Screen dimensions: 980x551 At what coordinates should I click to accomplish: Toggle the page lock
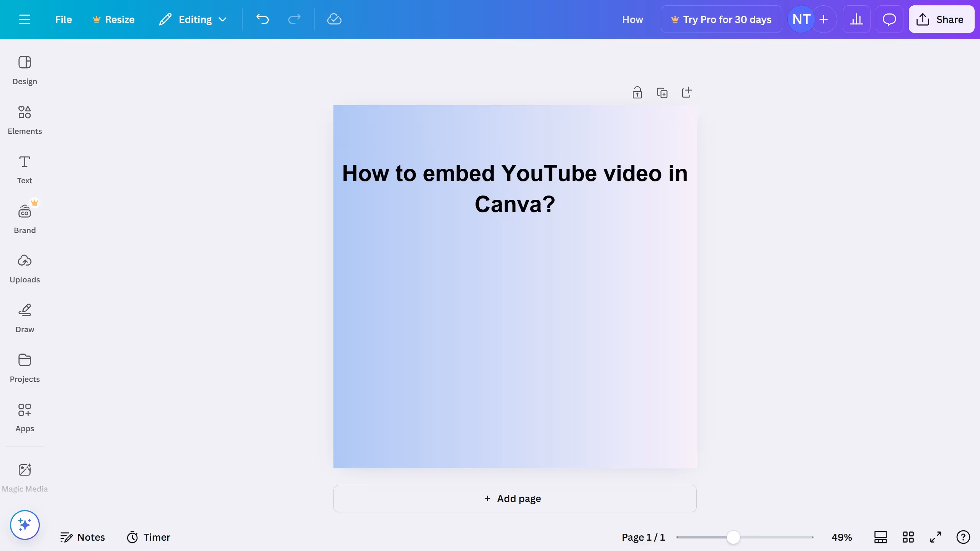click(637, 92)
